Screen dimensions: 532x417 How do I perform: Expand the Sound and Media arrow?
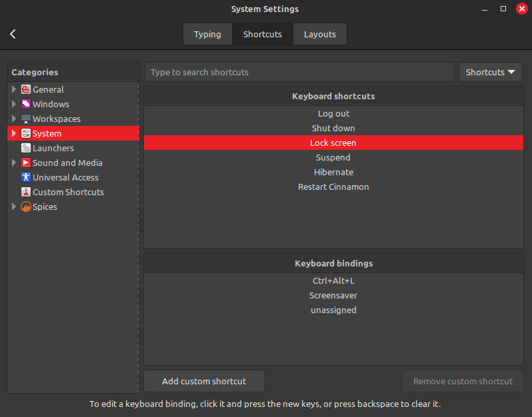(14, 163)
